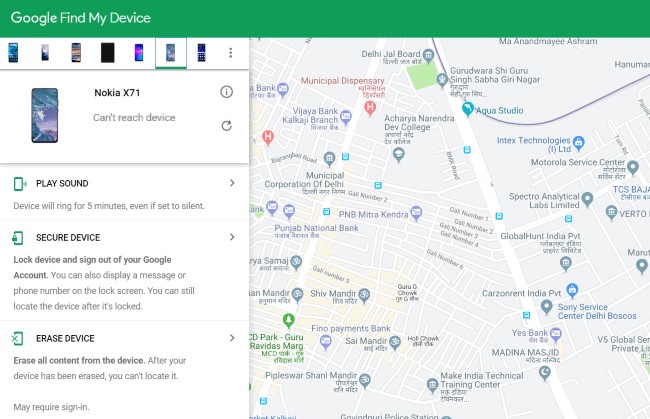The image size is (650, 419).
Task: Click the Gurudwara Shi Guru Singh Sabha pin
Action: 442,79
